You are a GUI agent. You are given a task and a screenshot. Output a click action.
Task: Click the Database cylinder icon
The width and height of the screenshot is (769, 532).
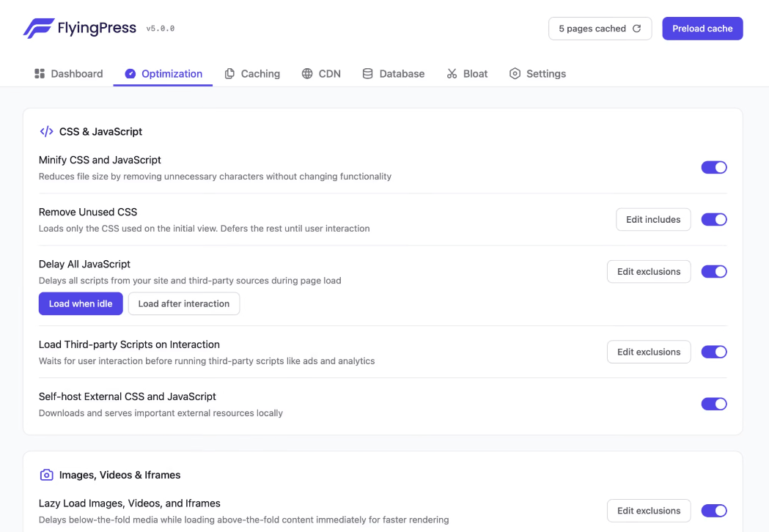367,73
